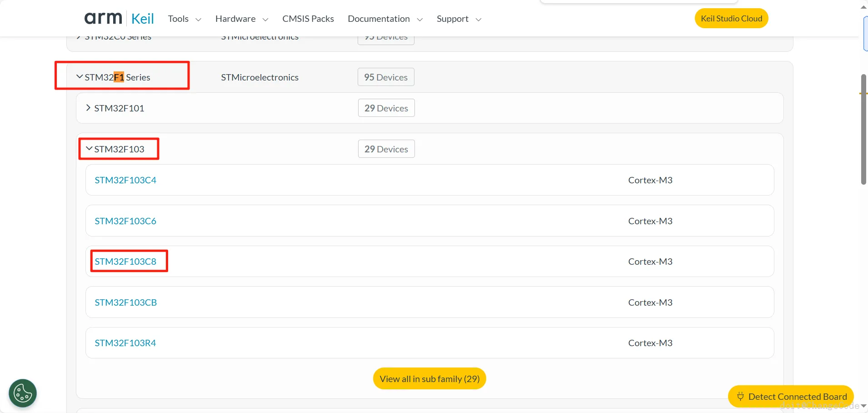Click the Keil logo text
The width and height of the screenshot is (868, 413).
tap(143, 19)
